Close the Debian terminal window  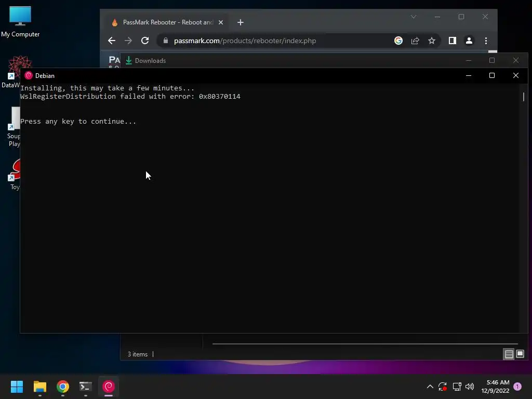tap(515, 75)
